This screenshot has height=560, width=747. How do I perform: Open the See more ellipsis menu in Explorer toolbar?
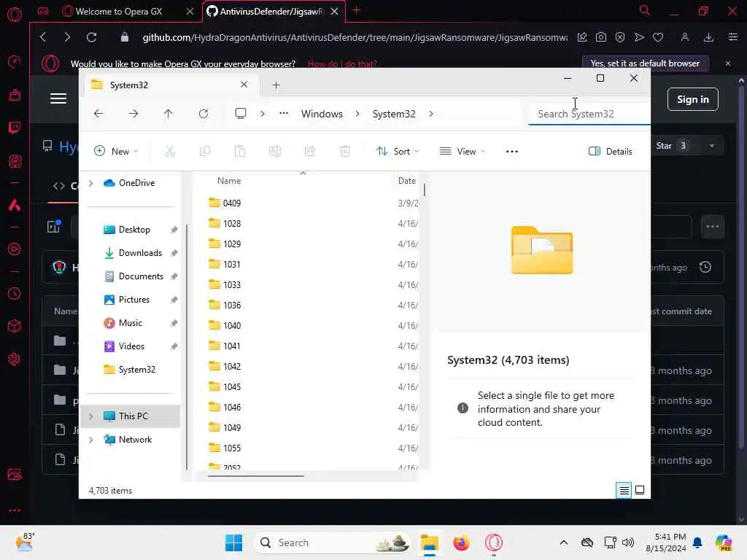[x=511, y=152]
